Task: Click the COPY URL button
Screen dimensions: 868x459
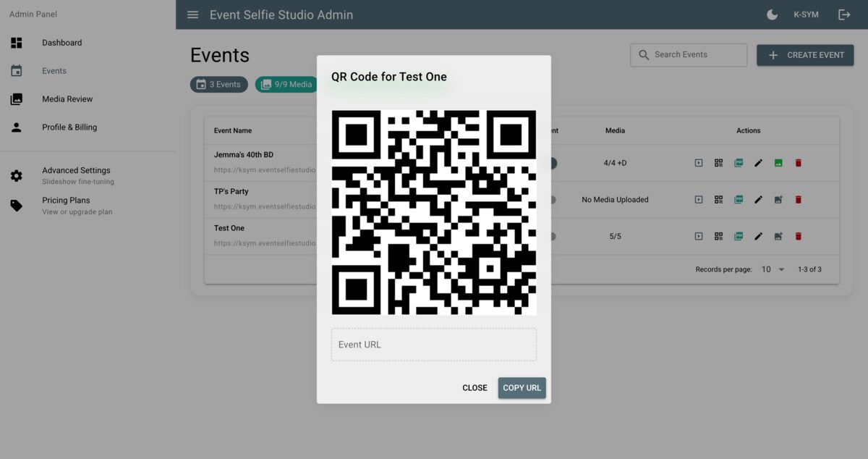Action: click(x=522, y=387)
